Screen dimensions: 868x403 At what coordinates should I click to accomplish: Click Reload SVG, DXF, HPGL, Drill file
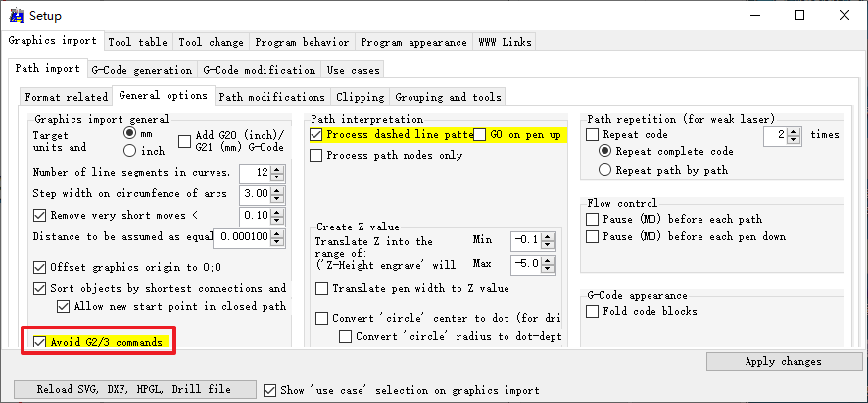pos(134,389)
